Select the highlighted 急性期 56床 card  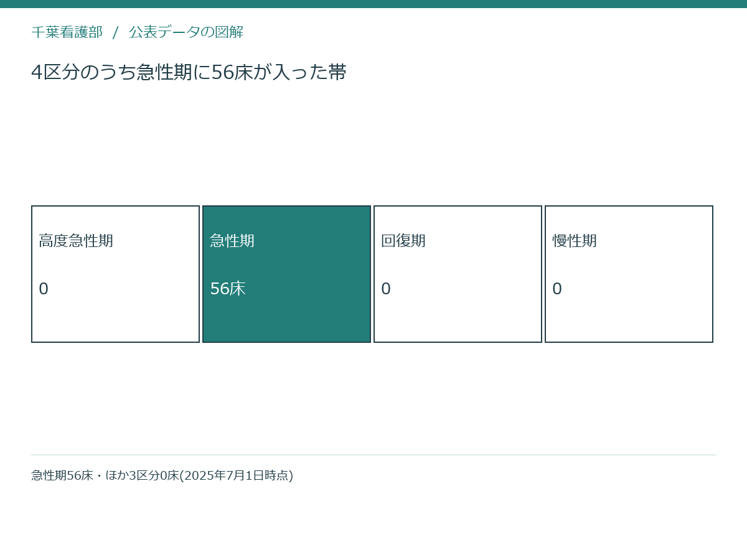click(286, 274)
